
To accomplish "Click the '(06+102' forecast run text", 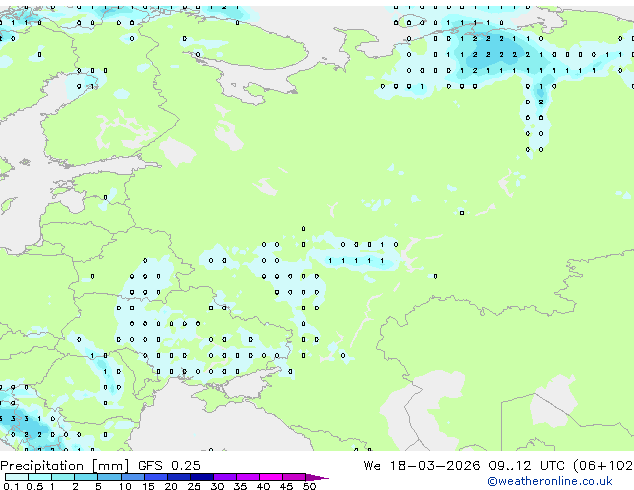I will tap(603, 466).
